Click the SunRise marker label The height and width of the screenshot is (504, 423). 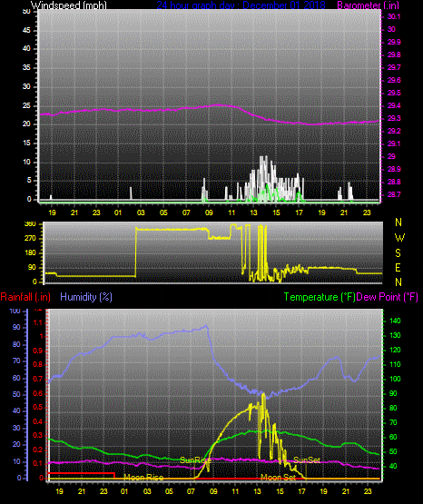click(195, 460)
